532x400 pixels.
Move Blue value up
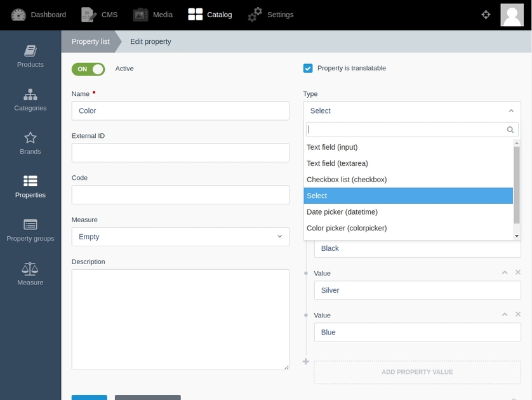coord(505,314)
